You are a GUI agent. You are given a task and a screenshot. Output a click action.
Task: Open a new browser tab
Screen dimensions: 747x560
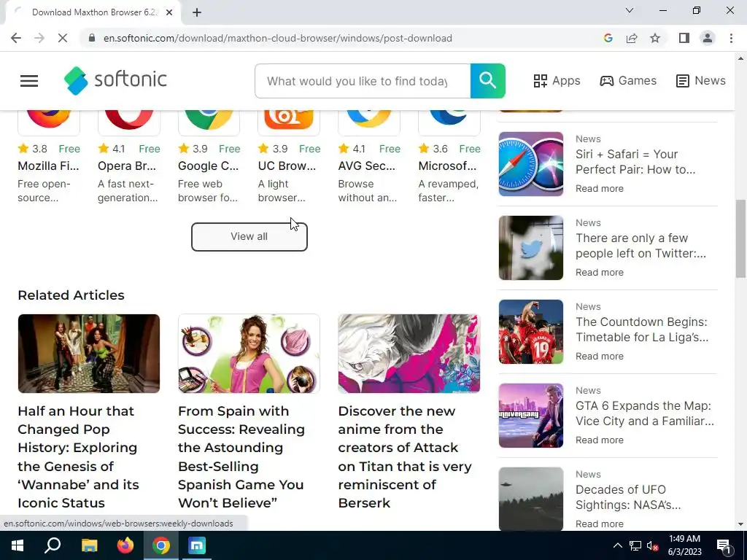coord(197,12)
